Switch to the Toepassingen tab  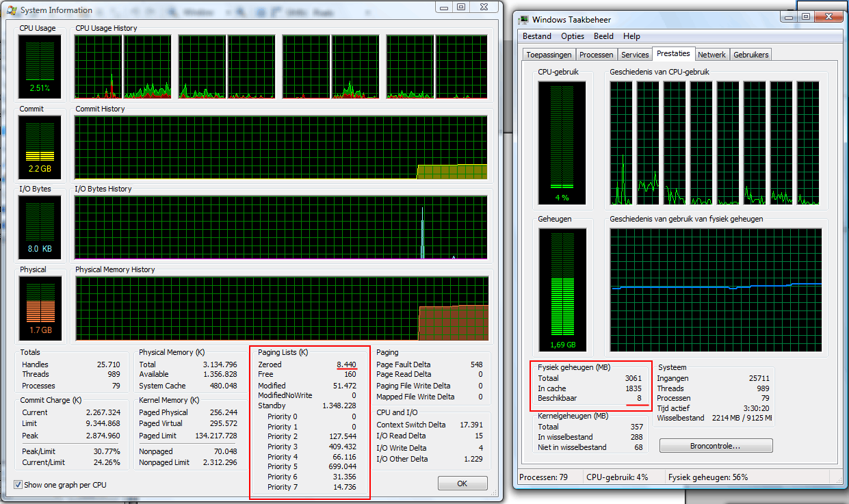549,55
